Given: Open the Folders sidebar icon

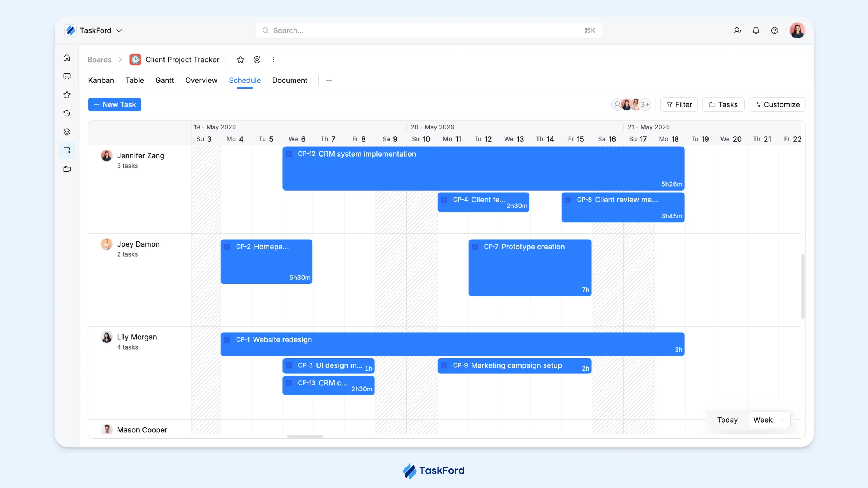Looking at the screenshot, I should [x=67, y=169].
